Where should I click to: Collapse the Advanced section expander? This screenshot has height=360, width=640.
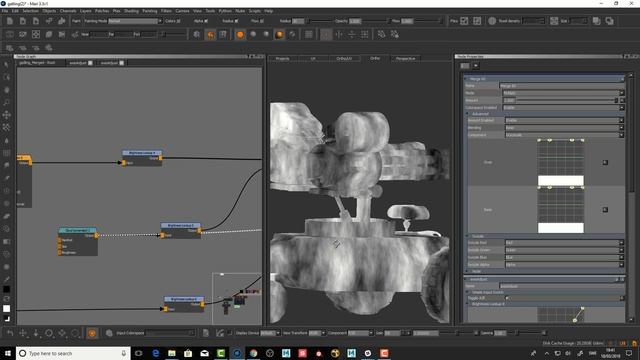click(x=468, y=114)
